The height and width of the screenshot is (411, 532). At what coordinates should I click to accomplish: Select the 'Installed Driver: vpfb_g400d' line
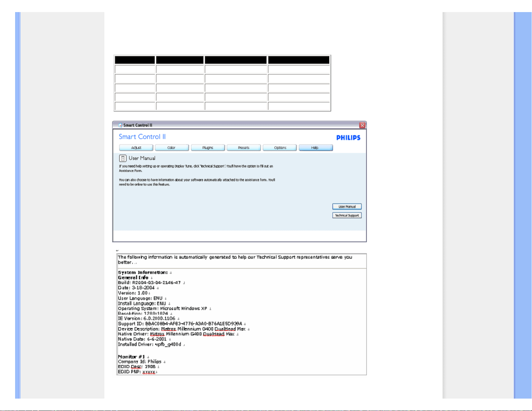click(x=150, y=344)
